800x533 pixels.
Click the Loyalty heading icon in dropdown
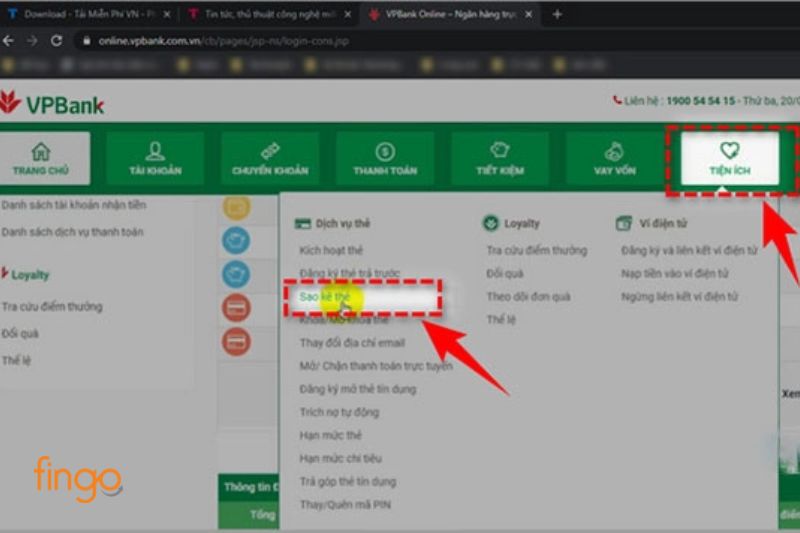(491, 223)
